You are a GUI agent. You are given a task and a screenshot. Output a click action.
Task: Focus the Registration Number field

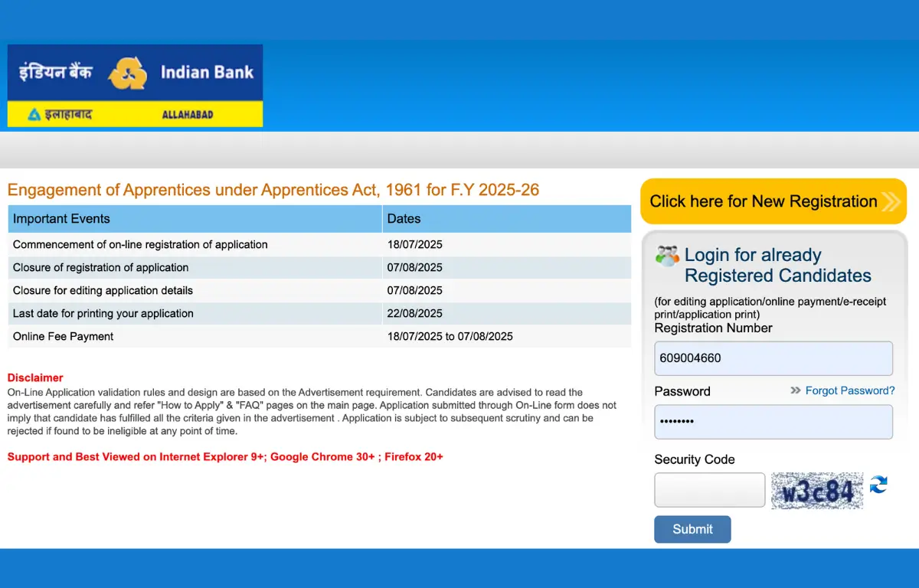click(x=773, y=358)
